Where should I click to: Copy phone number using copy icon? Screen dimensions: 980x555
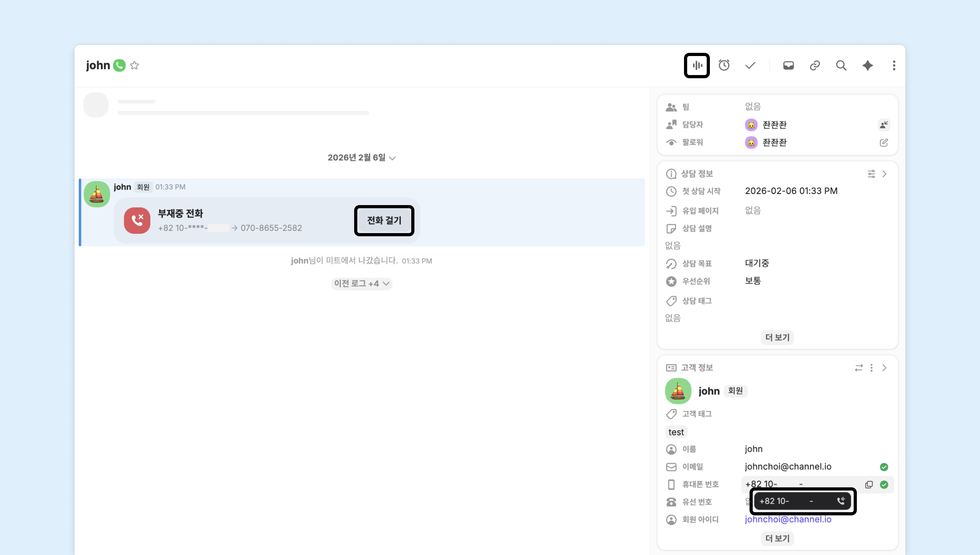pos(869,484)
